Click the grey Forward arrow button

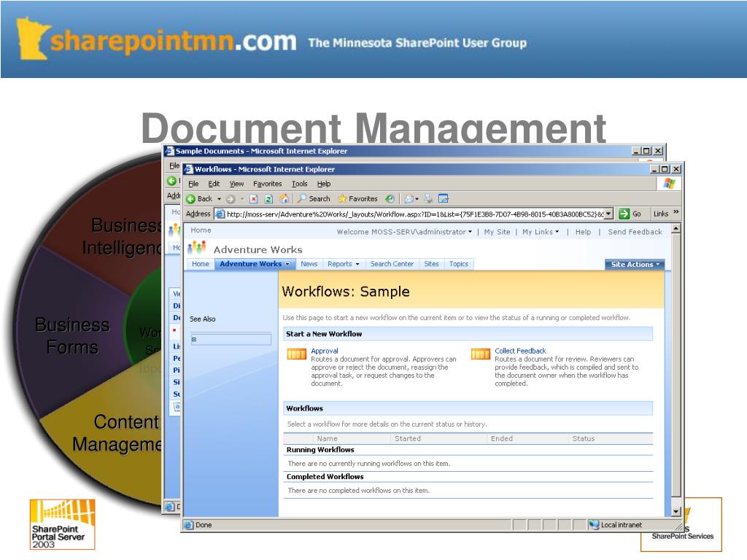[x=231, y=199]
